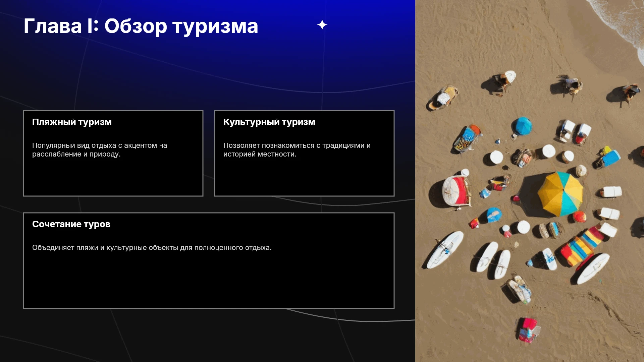Click the Сочетание туров card heading
This screenshot has height=362, width=644.
[71, 224]
